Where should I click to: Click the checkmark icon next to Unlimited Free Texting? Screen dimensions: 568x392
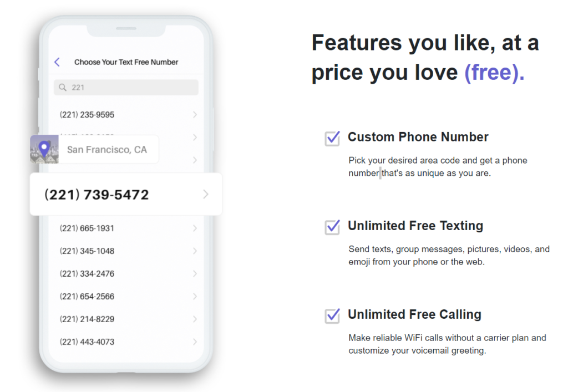pos(332,227)
